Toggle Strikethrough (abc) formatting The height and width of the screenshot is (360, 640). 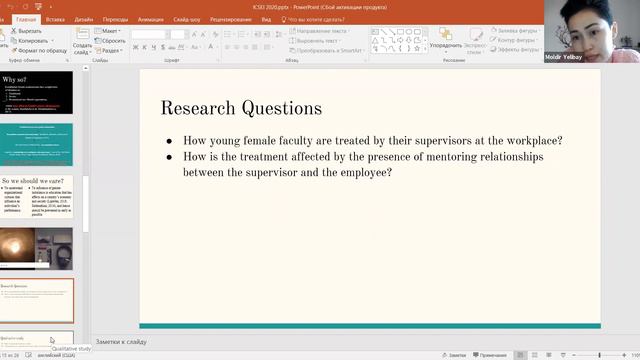(x=172, y=47)
